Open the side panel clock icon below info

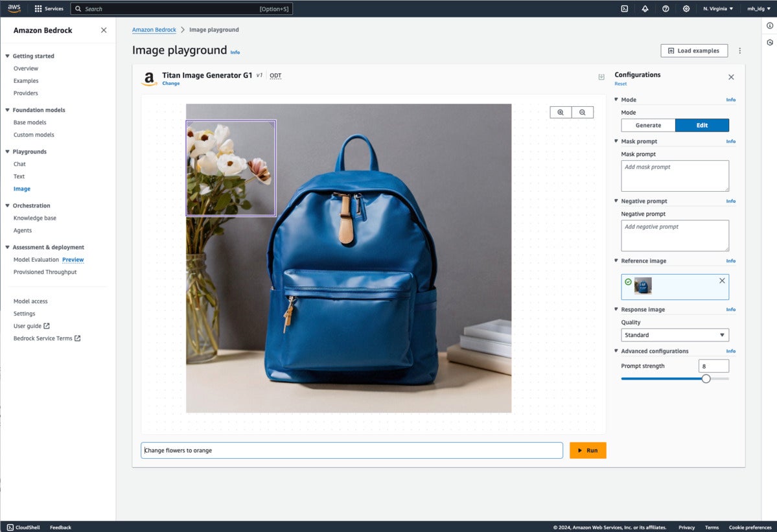pos(770,43)
